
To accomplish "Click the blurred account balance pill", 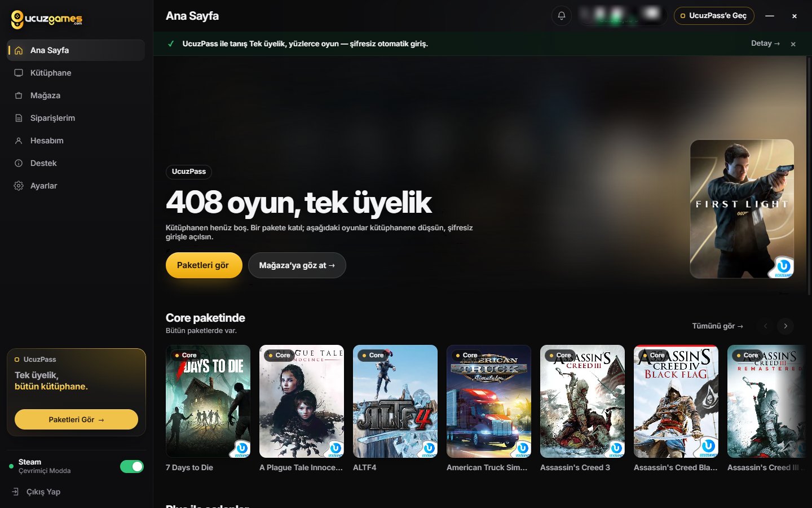I will coord(623,16).
